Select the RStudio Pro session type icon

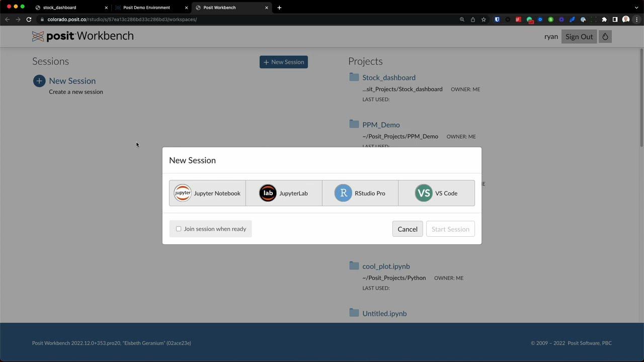click(343, 193)
